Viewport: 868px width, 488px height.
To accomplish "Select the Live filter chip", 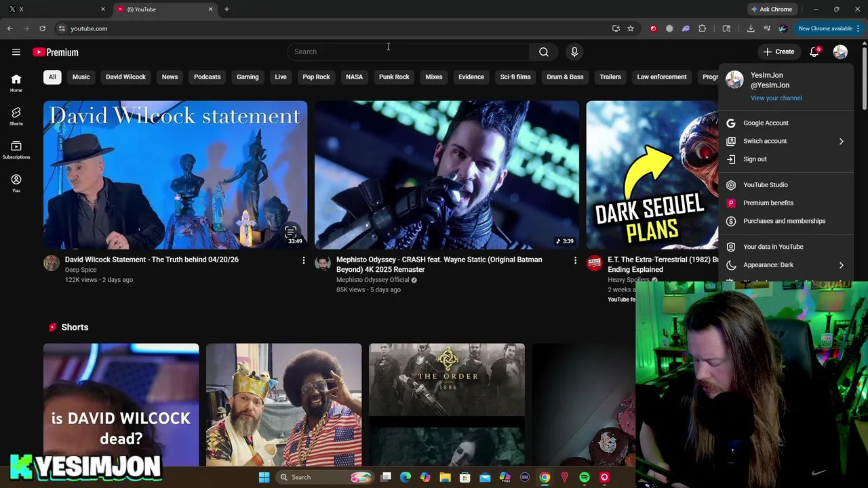I will click(x=281, y=77).
